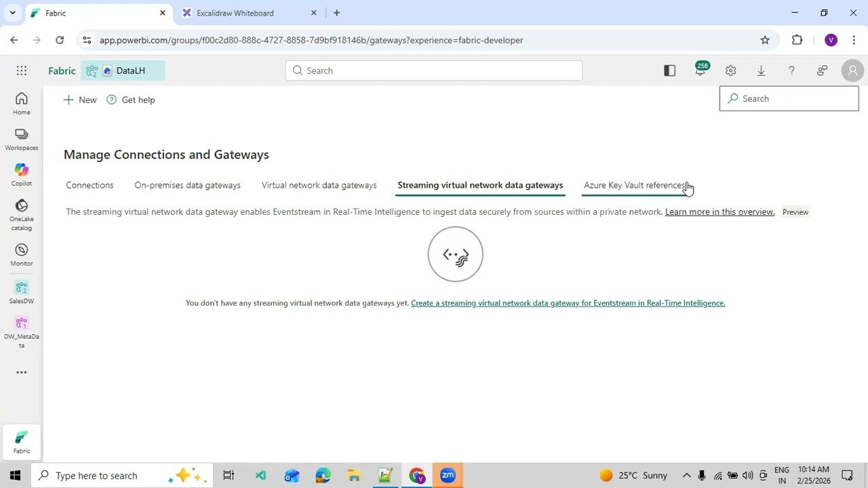The width and height of the screenshot is (868, 488).
Task: Open File Explorer from the taskbar
Action: pyautogui.click(x=354, y=475)
